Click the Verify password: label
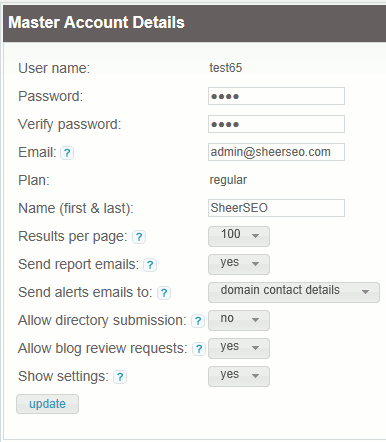Viewport: 386px width, 442px height. (x=69, y=125)
